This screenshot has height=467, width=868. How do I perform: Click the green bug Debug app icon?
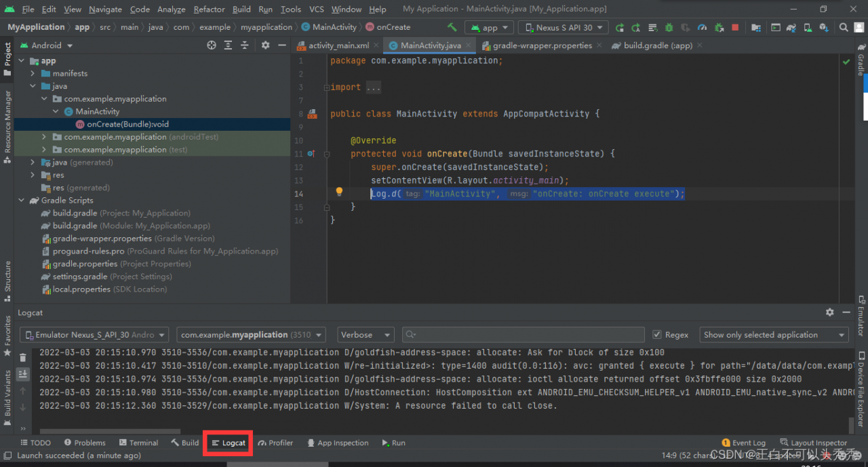pos(669,28)
